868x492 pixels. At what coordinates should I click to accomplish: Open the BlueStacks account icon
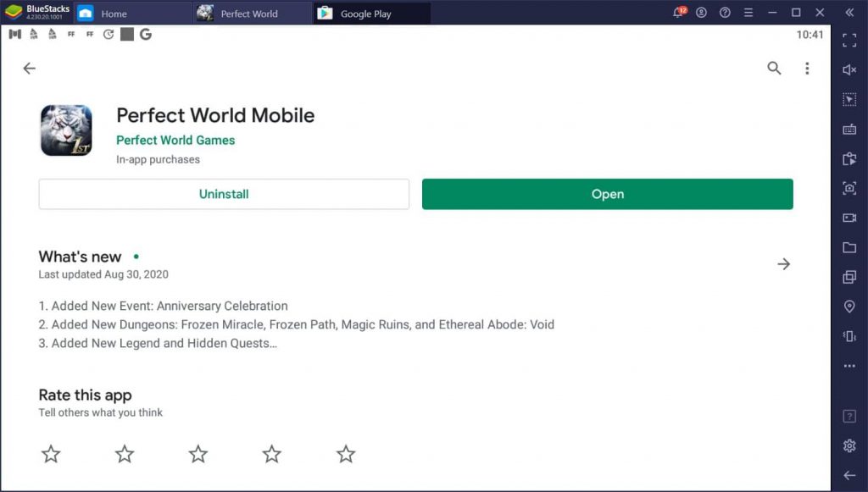(701, 12)
